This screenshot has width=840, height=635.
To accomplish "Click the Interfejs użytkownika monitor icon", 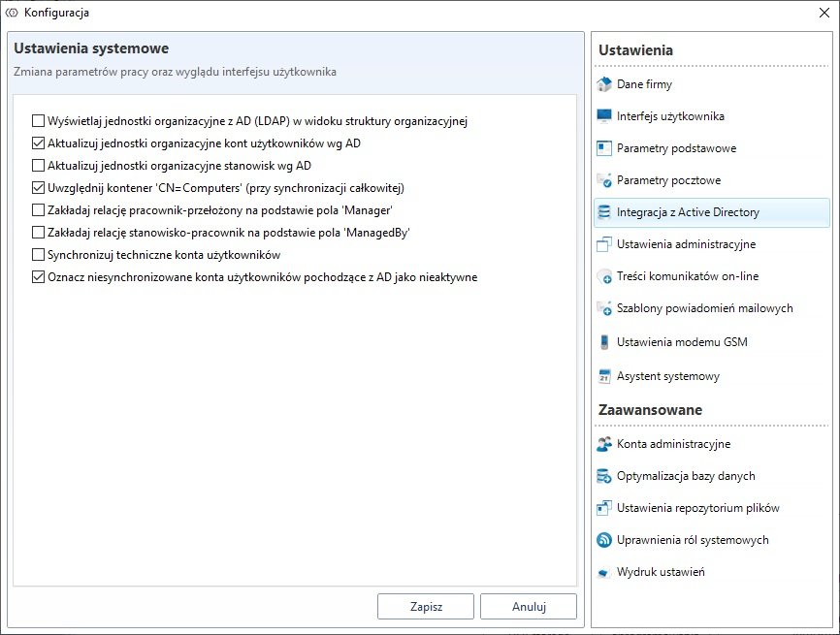I will (604, 116).
